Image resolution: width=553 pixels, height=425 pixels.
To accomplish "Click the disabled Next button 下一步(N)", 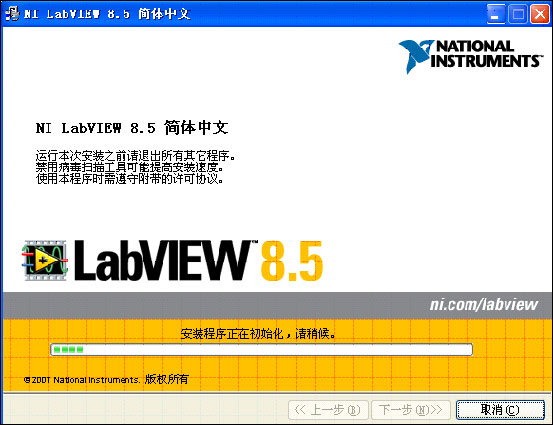I will tap(411, 410).
